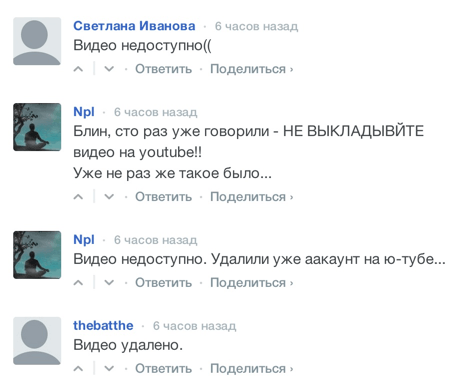The image size is (462, 386).
Task: Expand Поделиться under thebatthe's comment
Action: 252,369
